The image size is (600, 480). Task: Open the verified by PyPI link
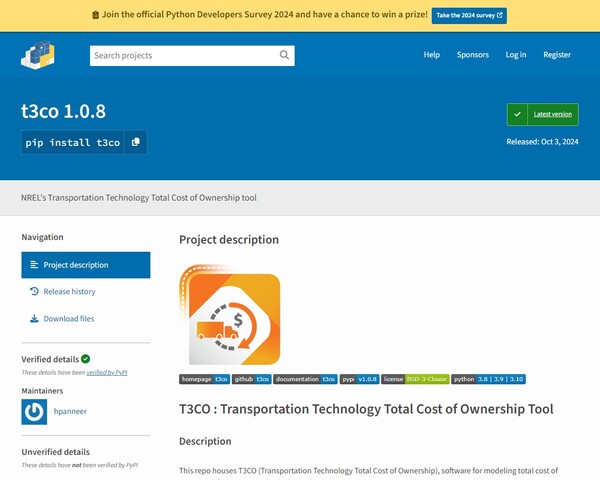click(107, 372)
